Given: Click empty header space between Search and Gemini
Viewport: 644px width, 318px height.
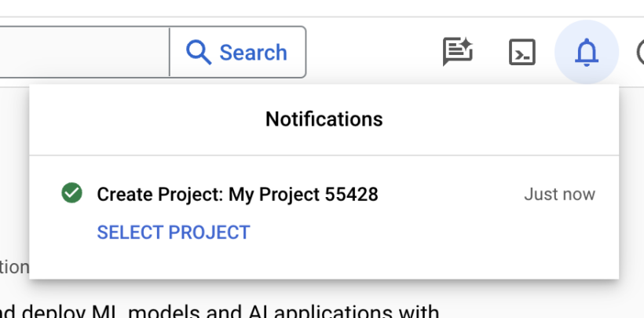Looking at the screenshot, I should [x=369, y=53].
